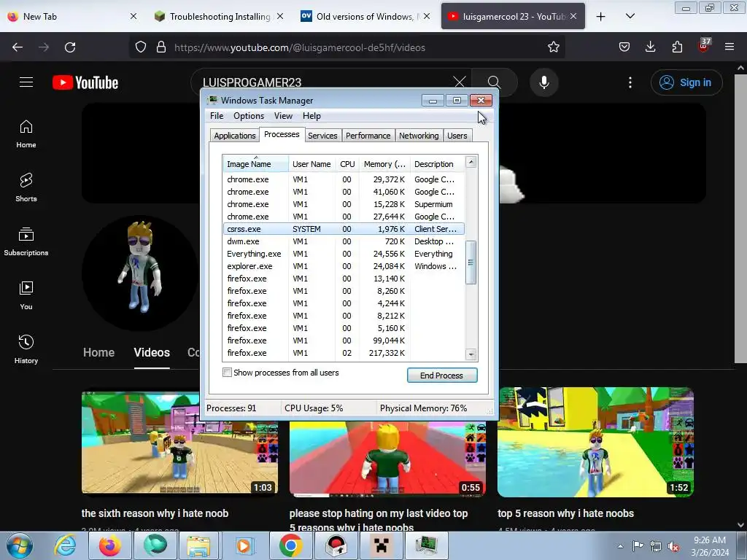This screenshot has width=747, height=560.
Task: Click the YouTube Sign in button
Action: point(686,82)
